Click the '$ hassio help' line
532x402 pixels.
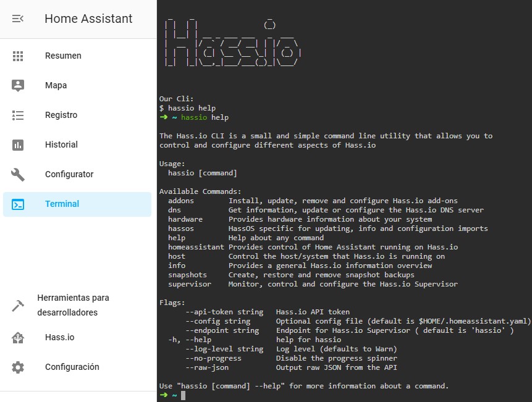click(187, 108)
